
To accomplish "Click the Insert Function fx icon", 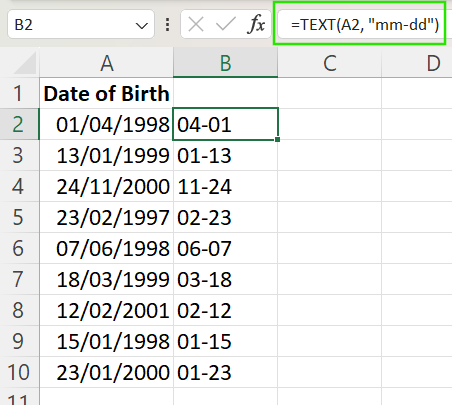I will tap(256, 25).
